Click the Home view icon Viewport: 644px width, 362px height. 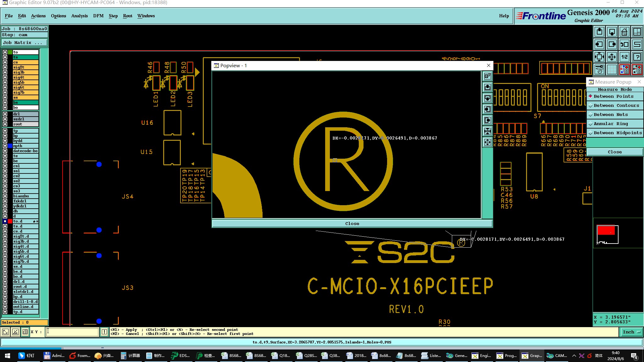pos(624,32)
